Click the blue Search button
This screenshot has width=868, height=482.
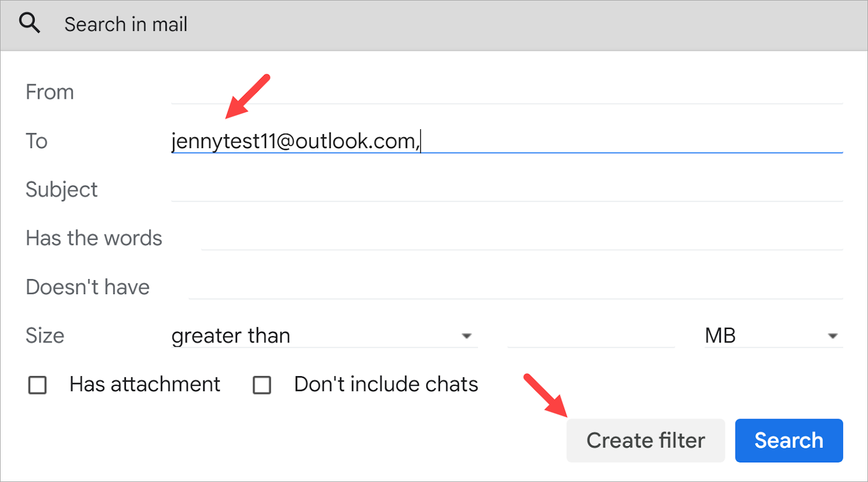click(x=788, y=440)
